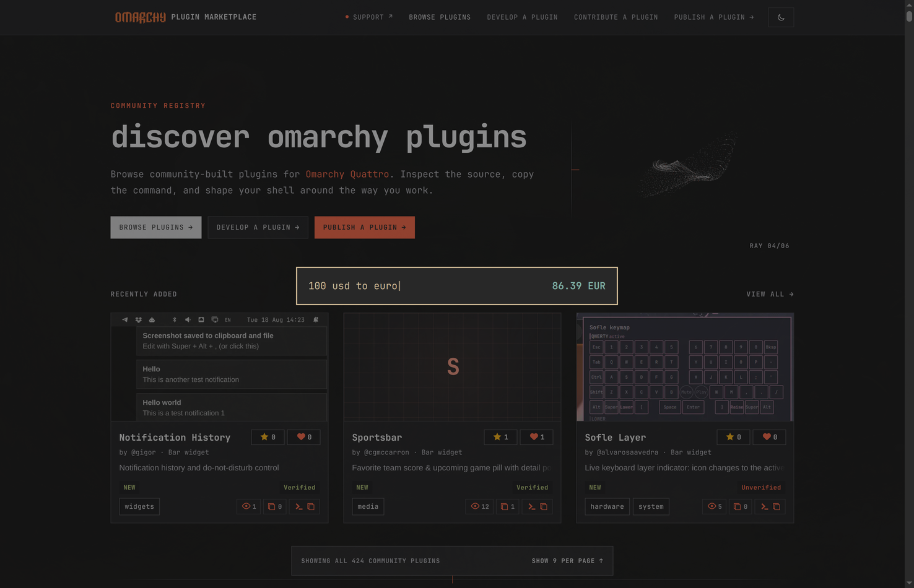Star the Sofle Layer plugin
Viewport: 914px width, 588px height.
click(733, 437)
